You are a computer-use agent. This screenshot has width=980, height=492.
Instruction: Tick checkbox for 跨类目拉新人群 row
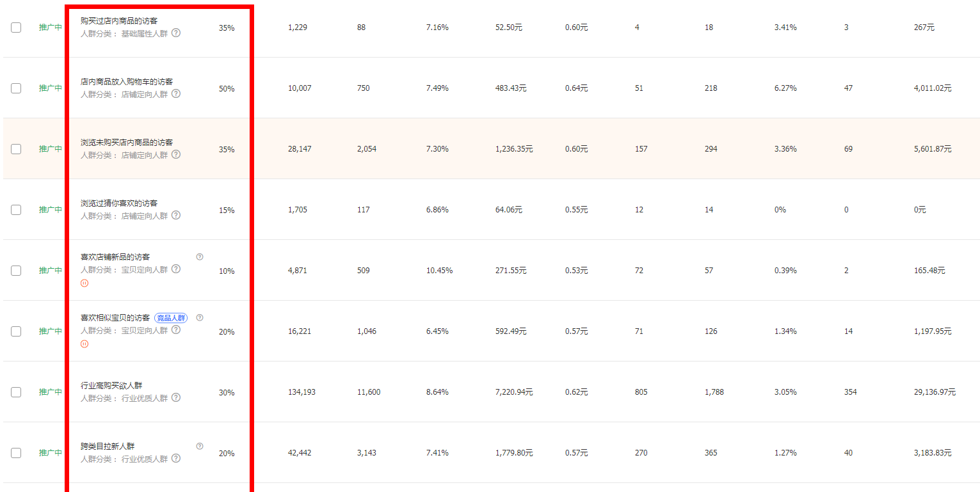click(16, 453)
